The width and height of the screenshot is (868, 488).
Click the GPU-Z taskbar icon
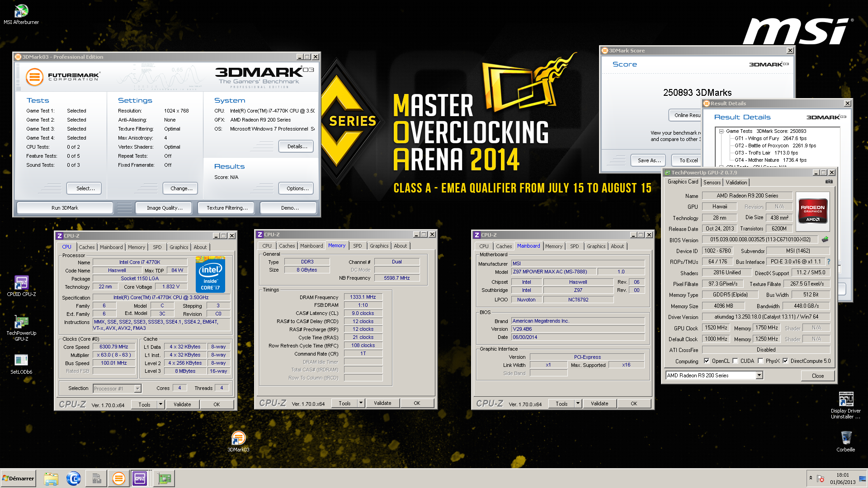pos(164,478)
